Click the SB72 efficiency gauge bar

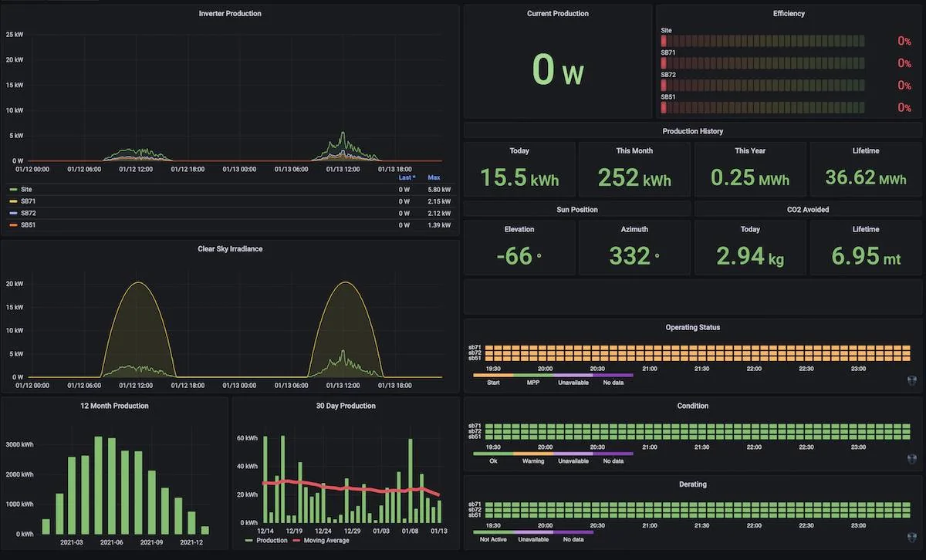click(762, 86)
